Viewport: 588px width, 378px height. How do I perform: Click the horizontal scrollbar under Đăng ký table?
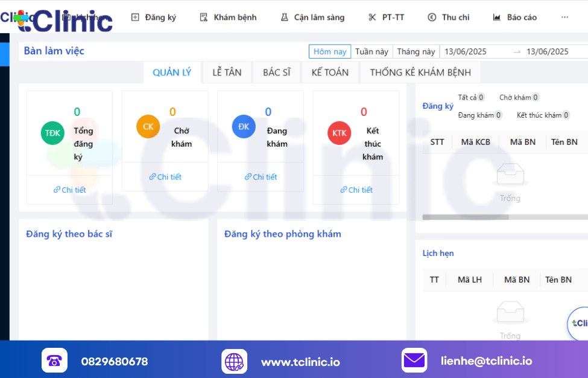(x=466, y=217)
